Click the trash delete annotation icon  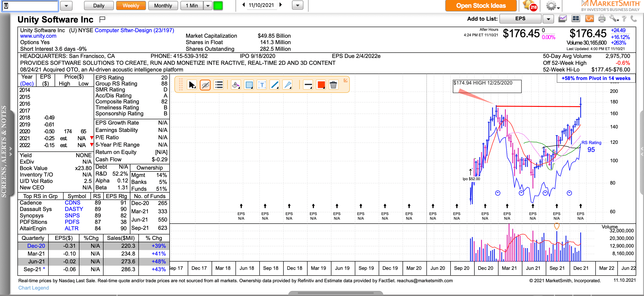333,85
